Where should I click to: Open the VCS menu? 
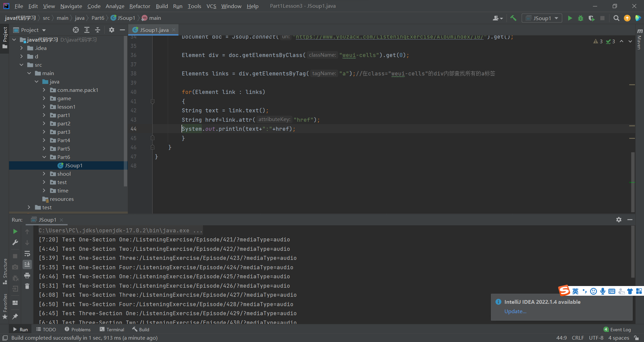click(x=211, y=6)
